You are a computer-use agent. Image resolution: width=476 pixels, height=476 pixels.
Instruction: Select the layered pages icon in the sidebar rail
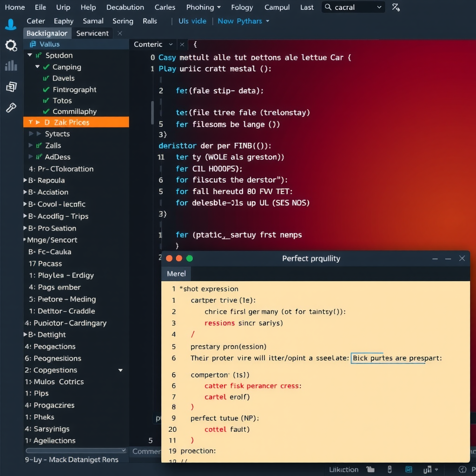tap(11, 87)
